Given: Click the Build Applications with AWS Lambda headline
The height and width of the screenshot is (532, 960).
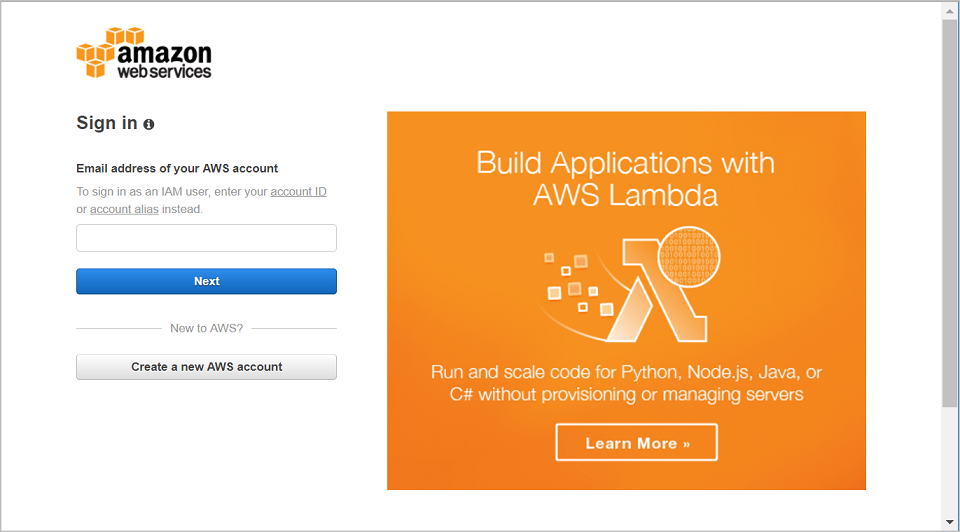Looking at the screenshot, I should click(x=626, y=179).
